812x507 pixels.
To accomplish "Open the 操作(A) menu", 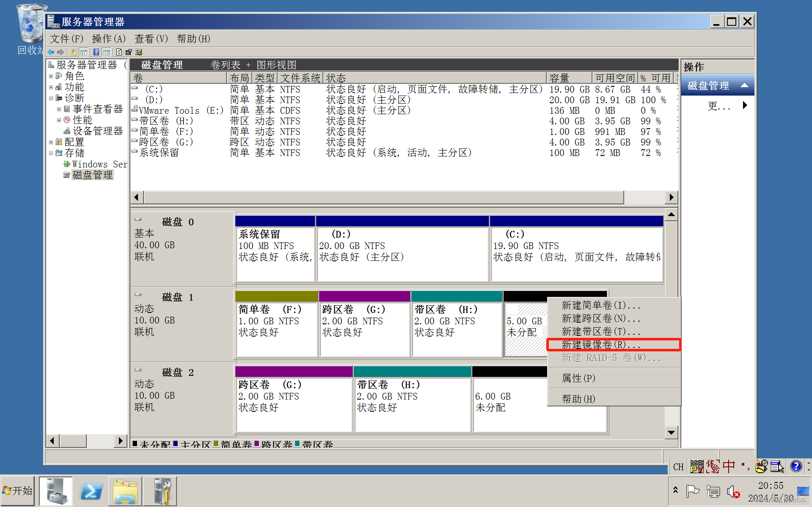I will click(x=109, y=39).
